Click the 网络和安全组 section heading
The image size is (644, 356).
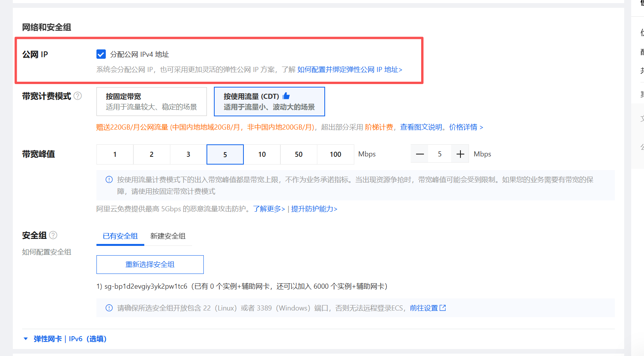pyautogui.click(x=47, y=27)
